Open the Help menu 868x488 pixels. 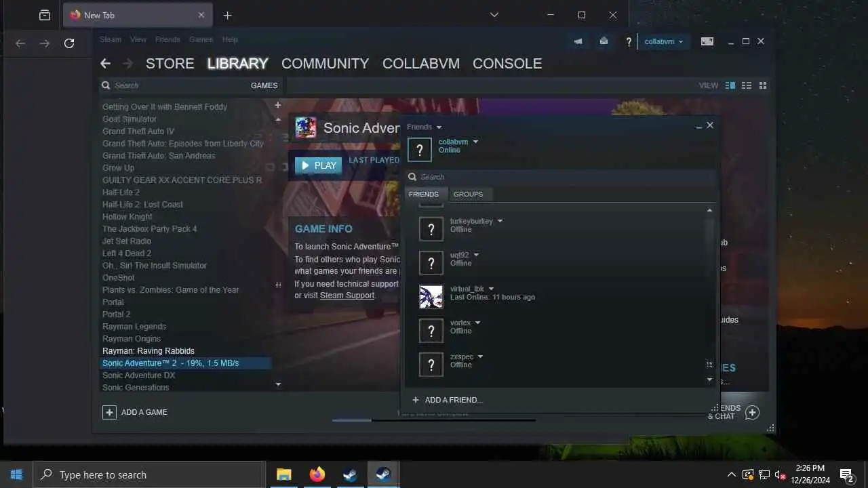coord(230,39)
